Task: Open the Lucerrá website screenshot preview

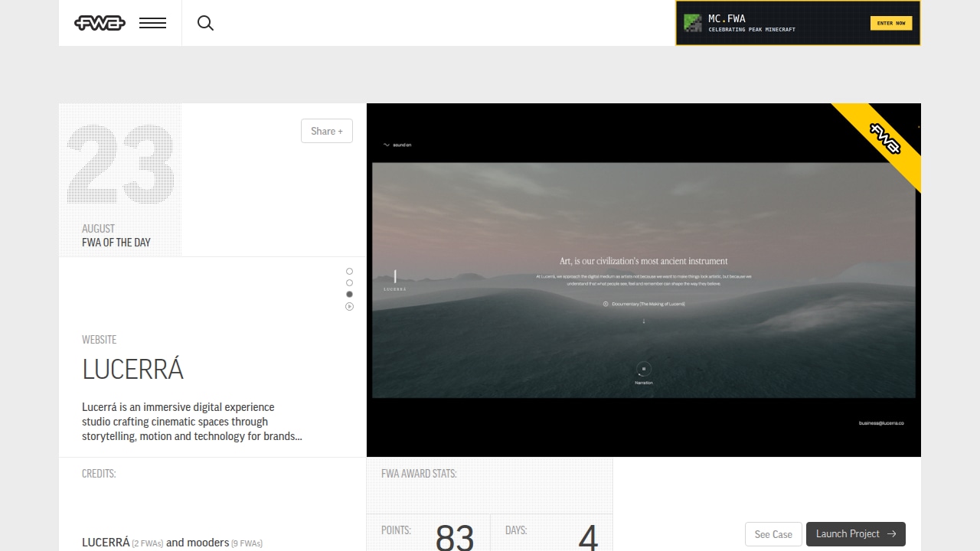Action: [644, 280]
